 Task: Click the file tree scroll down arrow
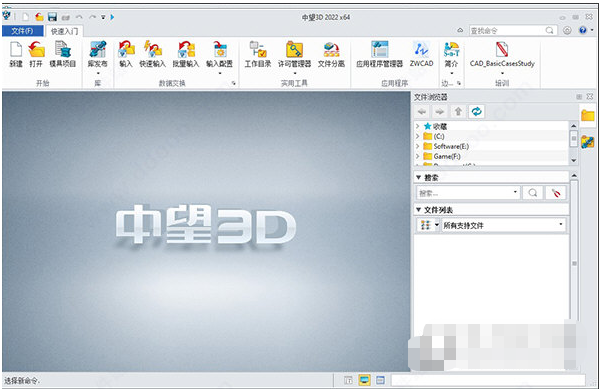(574, 160)
